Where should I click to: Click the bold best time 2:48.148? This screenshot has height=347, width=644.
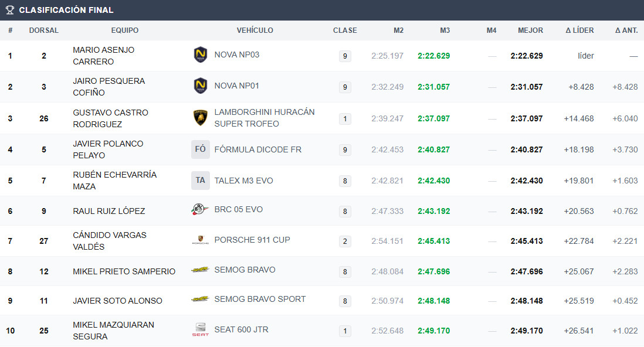(x=527, y=301)
